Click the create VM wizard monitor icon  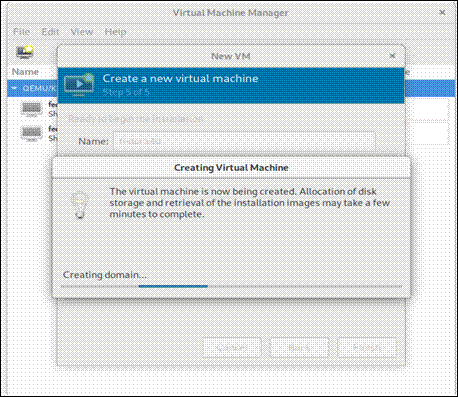click(79, 85)
